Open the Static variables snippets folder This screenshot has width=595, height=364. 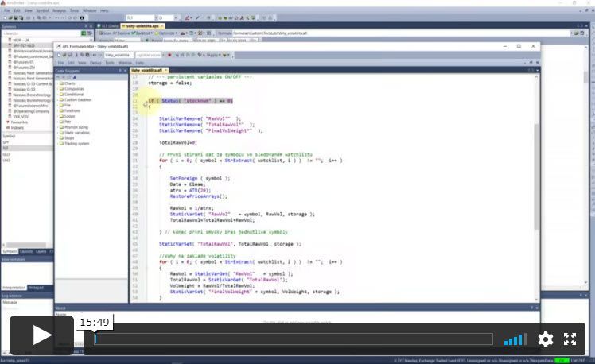(78, 132)
